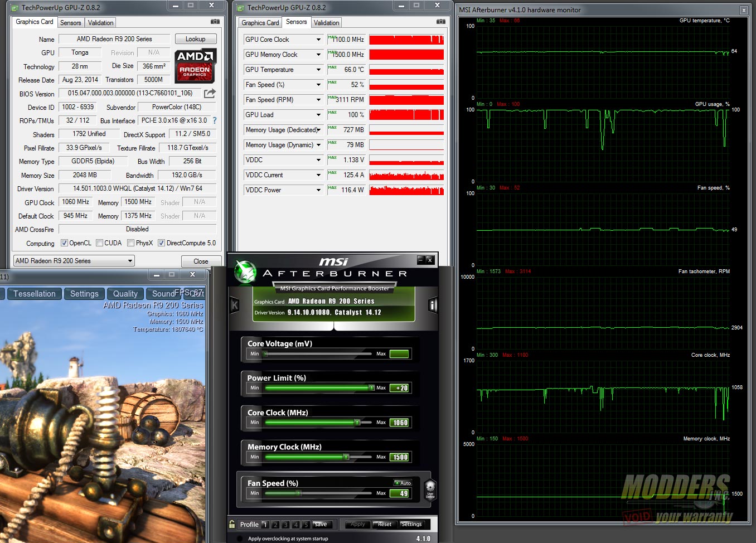Select profile slot 5 in Afterburner
This screenshot has width=756, height=543.
[x=306, y=525]
